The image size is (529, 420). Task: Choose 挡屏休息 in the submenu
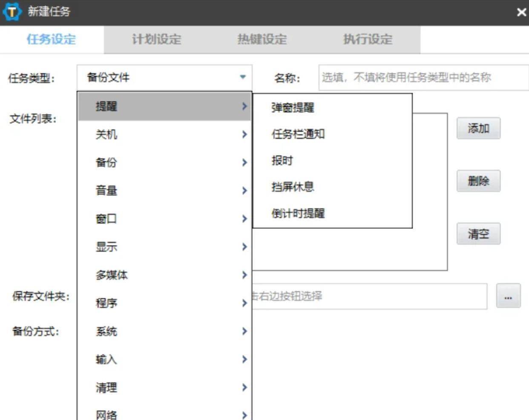(293, 187)
